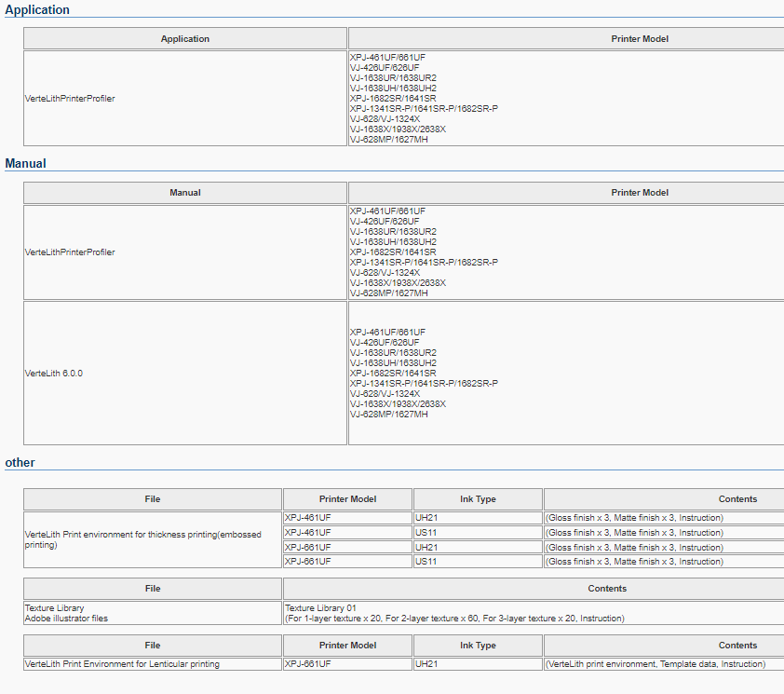Click Contents header of Texture Library table
This screenshot has width=784, height=694.
click(x=607, y=589)
